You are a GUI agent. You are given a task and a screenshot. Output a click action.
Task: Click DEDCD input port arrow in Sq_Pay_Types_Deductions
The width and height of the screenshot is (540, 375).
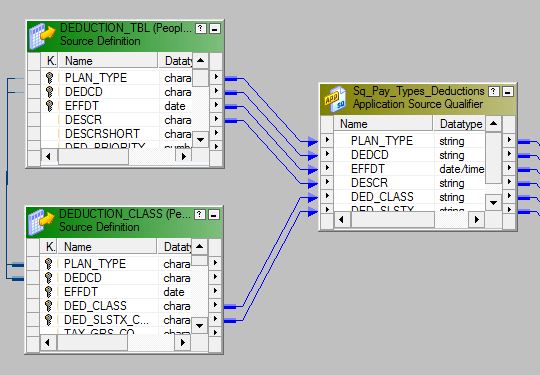(327, 154)
